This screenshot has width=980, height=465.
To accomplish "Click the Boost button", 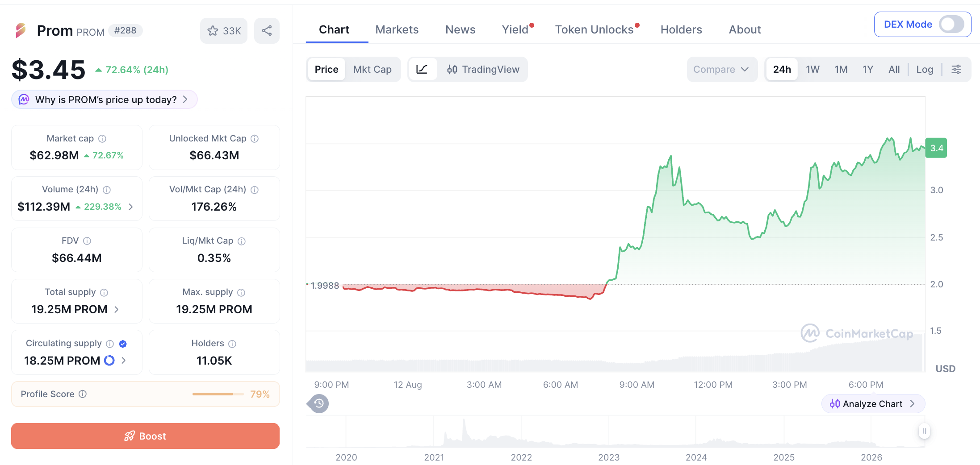I will [145, 436].
